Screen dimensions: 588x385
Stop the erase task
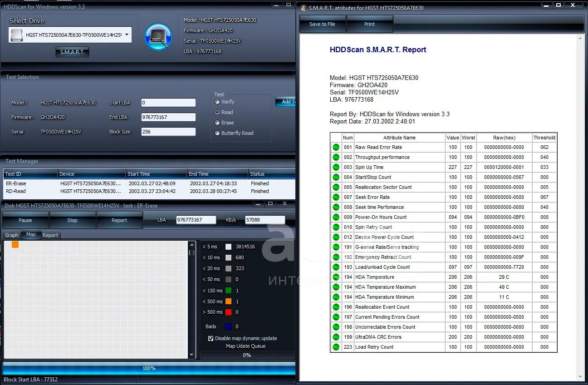pyautogui.click(x=72, y=220)
